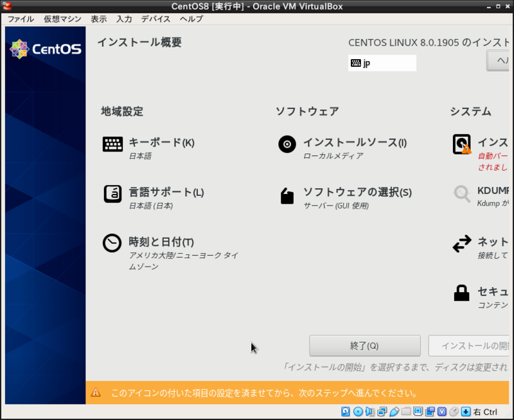Image resolution: width=514 pixels, height=420 pixels.
Task: Click the VirtualBox app icon in title bar
Action: click(x=6, y=6)
